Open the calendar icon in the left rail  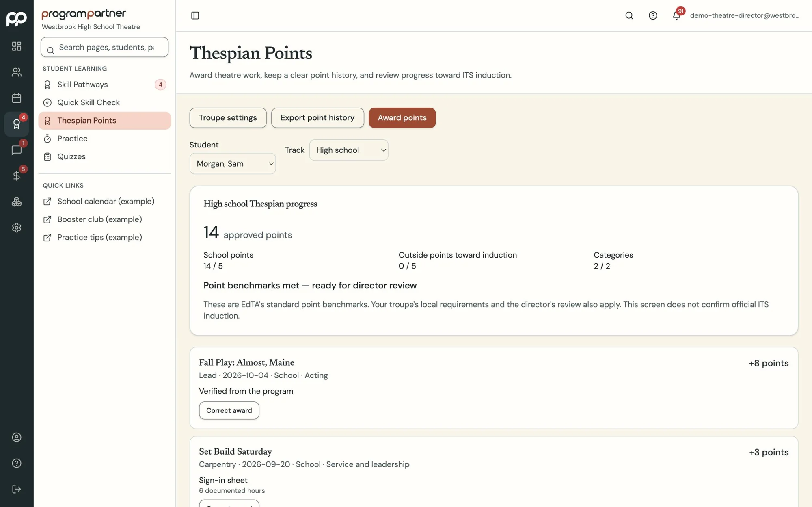coord(17,98)
